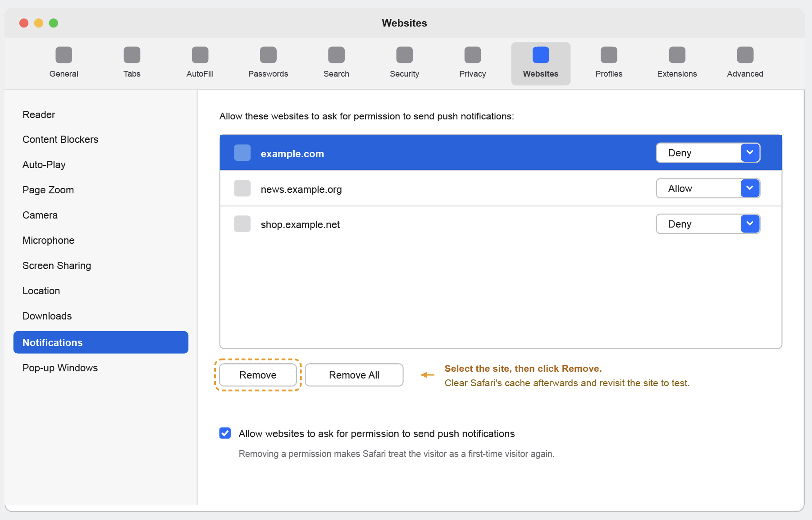Image resolution: width=812 pixels, height=520 pixels.
Task: Open the Security preferences icon
Action: (x=404, y=55)
